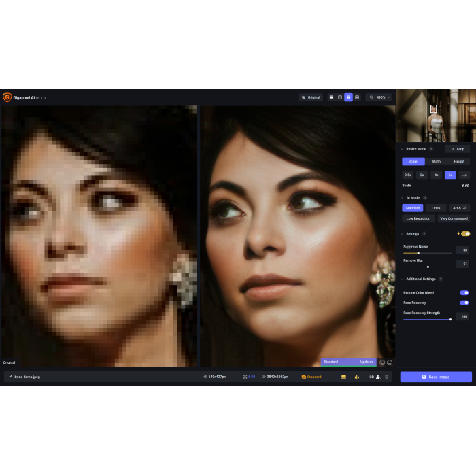Toggle Reduce Color Bleed switch
This screenshot has height=476, width=476.
point(464,293)
